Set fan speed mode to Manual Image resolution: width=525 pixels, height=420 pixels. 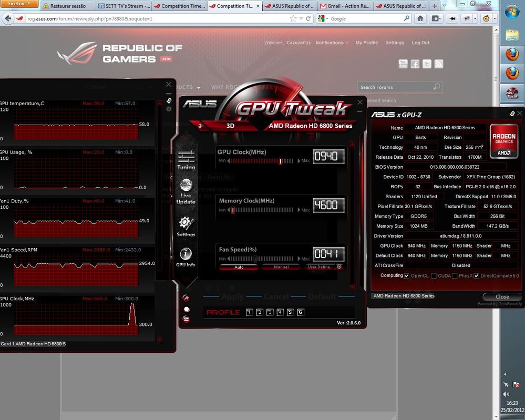pos(281,267)
